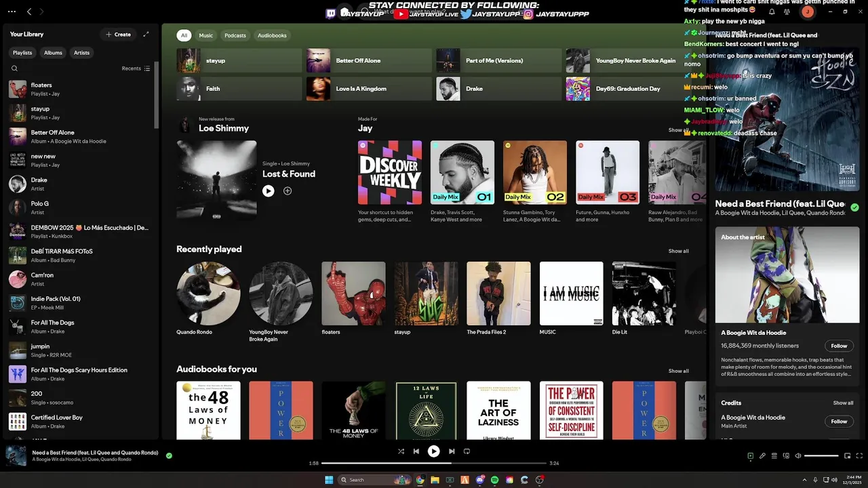Open Google Chrome from the taskbar

pyautogui.click(x=420, y=480)
